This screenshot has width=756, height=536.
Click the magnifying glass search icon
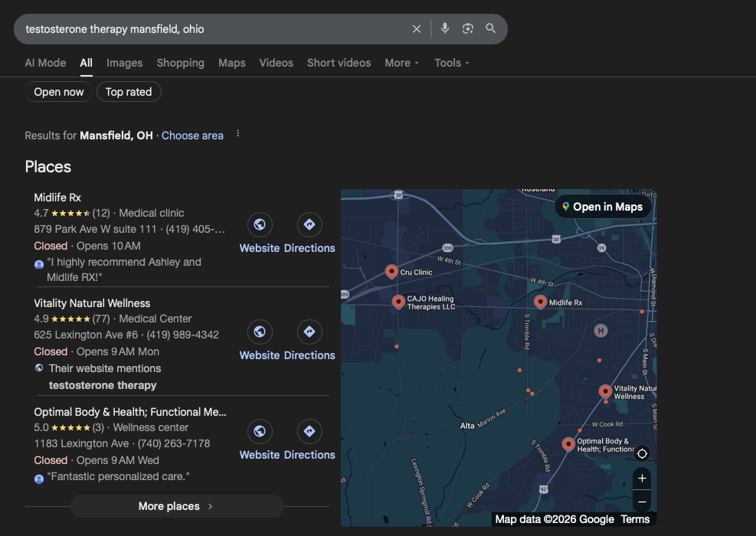click(x=491, y=29)
